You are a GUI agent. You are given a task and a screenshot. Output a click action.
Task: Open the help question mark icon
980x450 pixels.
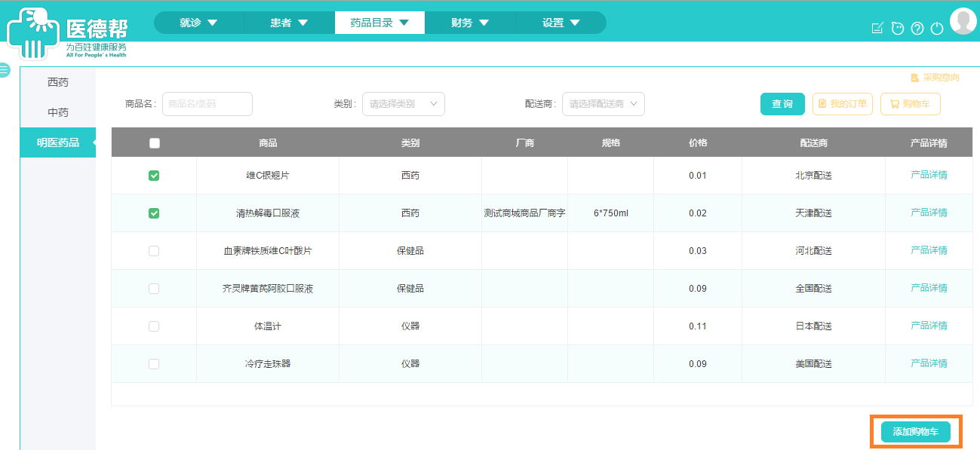tap(917, 28)
